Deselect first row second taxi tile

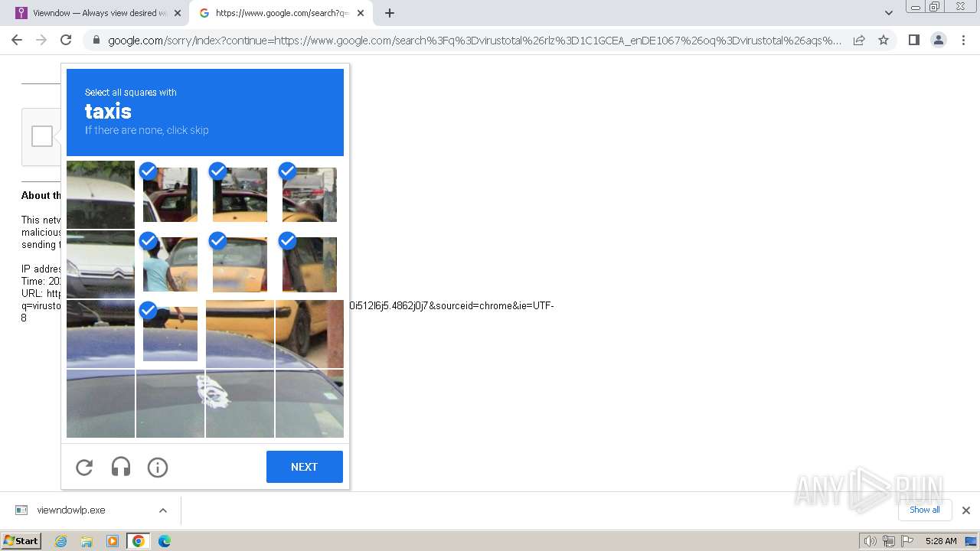[170, 194]
